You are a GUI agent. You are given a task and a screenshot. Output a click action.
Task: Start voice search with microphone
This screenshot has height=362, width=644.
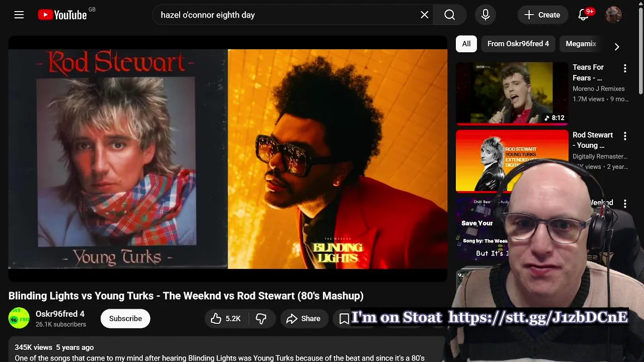(486, 15)
